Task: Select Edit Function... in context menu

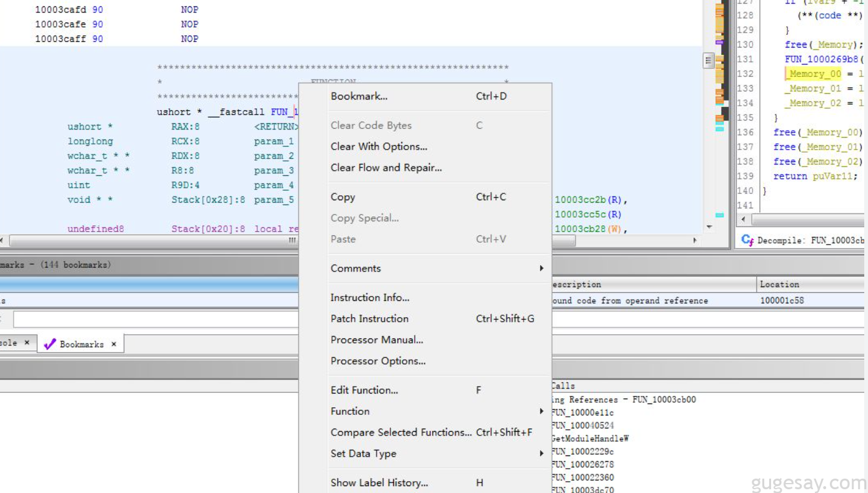Action: [x=364, y=390]
